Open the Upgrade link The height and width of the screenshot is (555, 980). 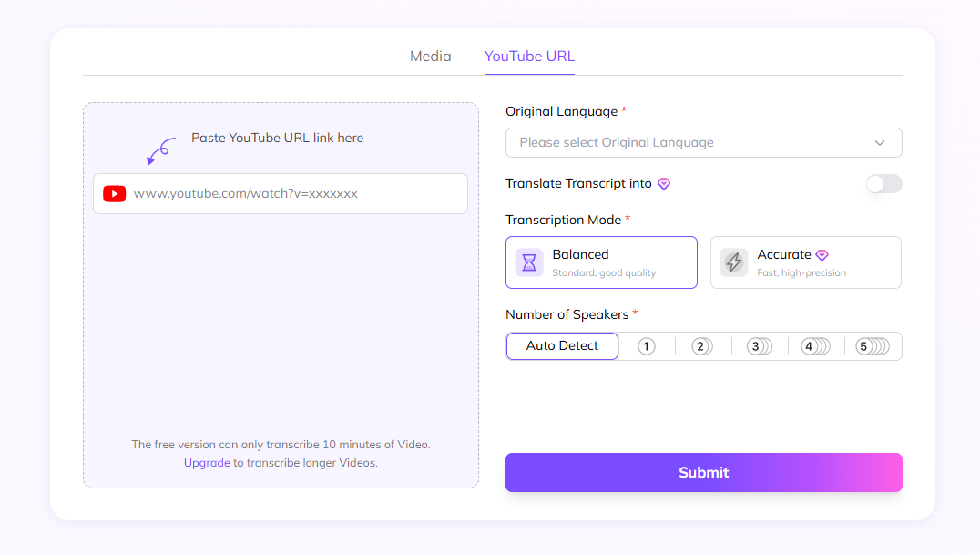[x=207, y=462]
